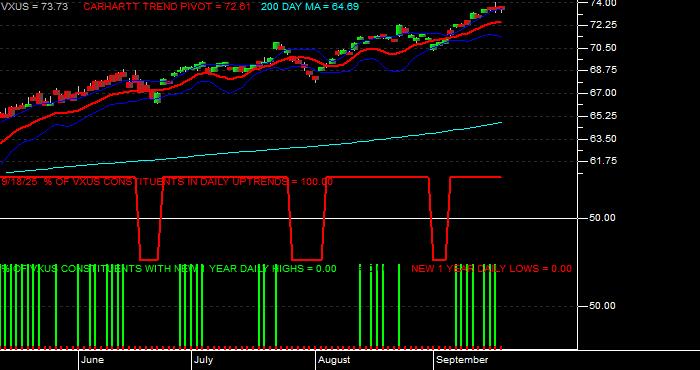700x370 pixels.
Task: Click the VXUS = 73.73 price label
Action: click(34, 7)
